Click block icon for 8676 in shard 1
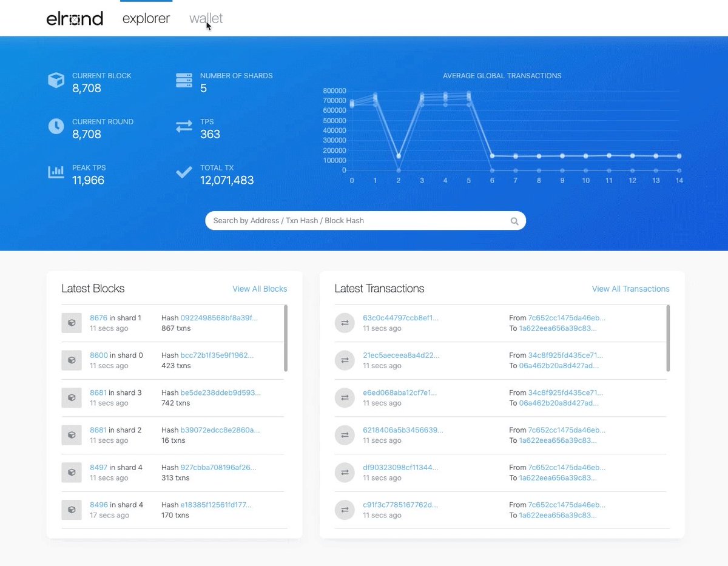The width and height of the screenshot is (728, 566). point(71,323)
